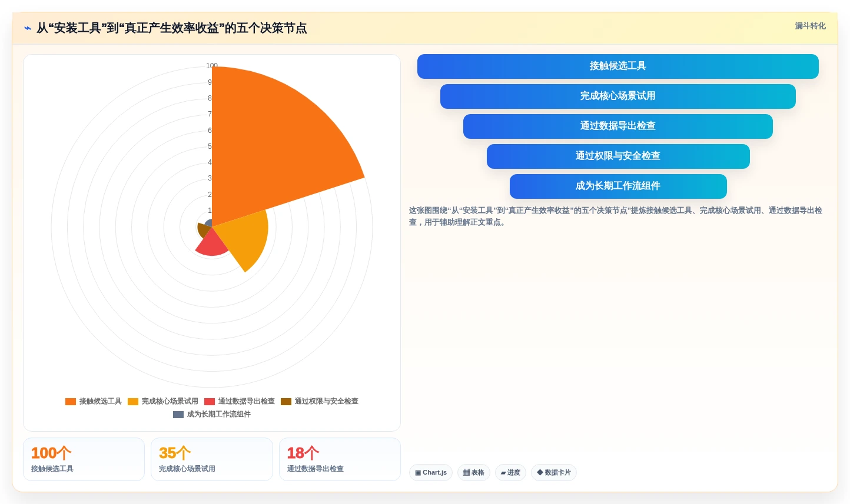The height and width of the screenshot is (504, 850).
Task: Click the chart axis label 100
Action: click(x=212, y=66)
